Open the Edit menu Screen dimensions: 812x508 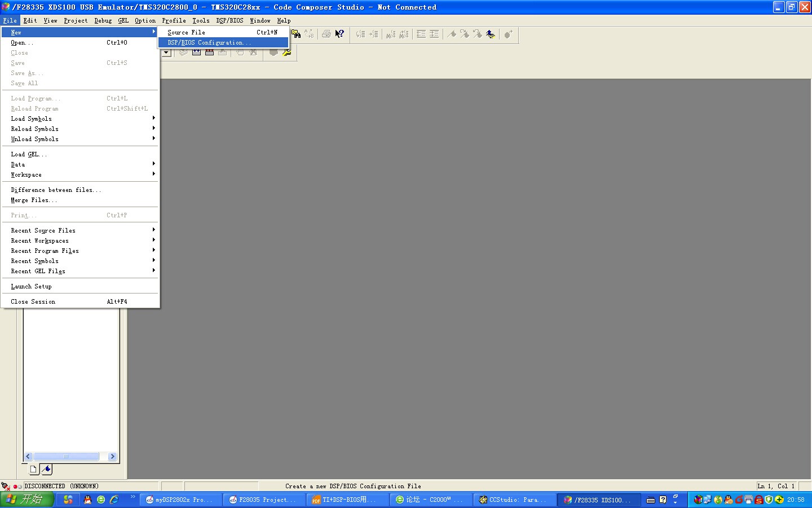30,20
